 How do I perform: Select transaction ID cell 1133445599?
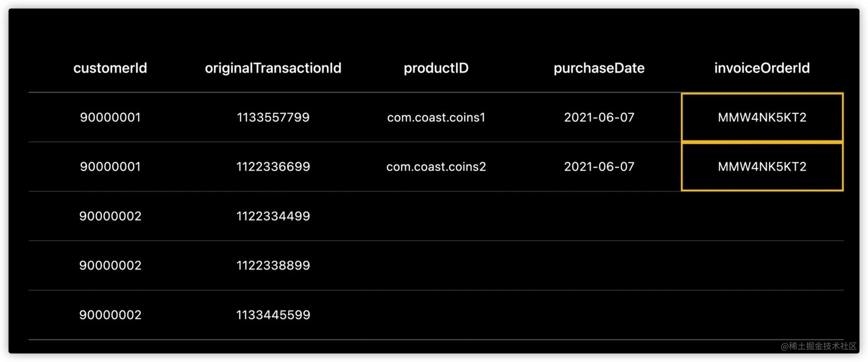[x=273, y=315]
